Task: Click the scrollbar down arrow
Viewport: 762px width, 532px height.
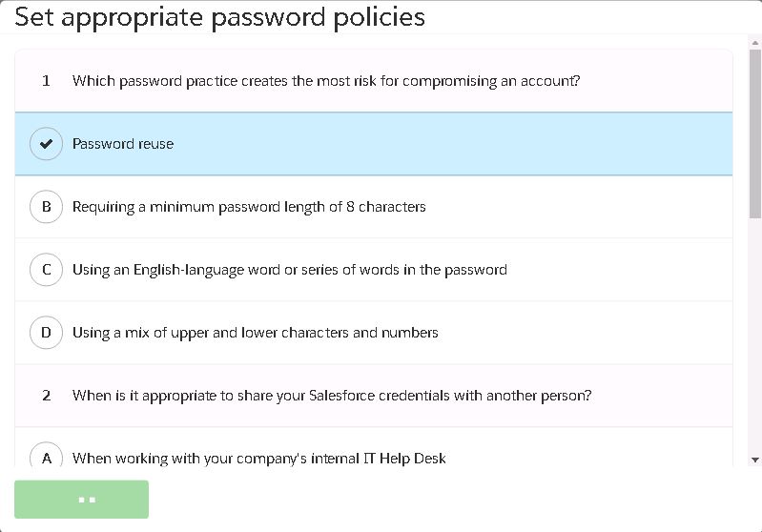Action: [x=755, y=460]
